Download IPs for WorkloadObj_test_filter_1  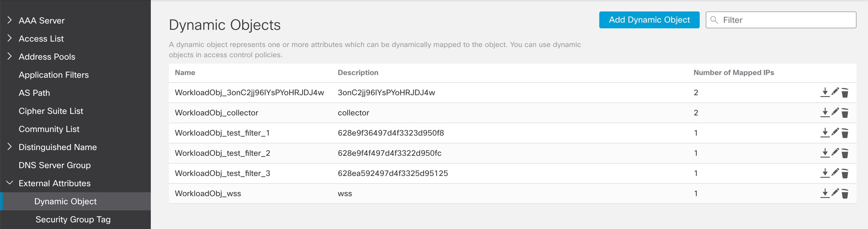825,133
